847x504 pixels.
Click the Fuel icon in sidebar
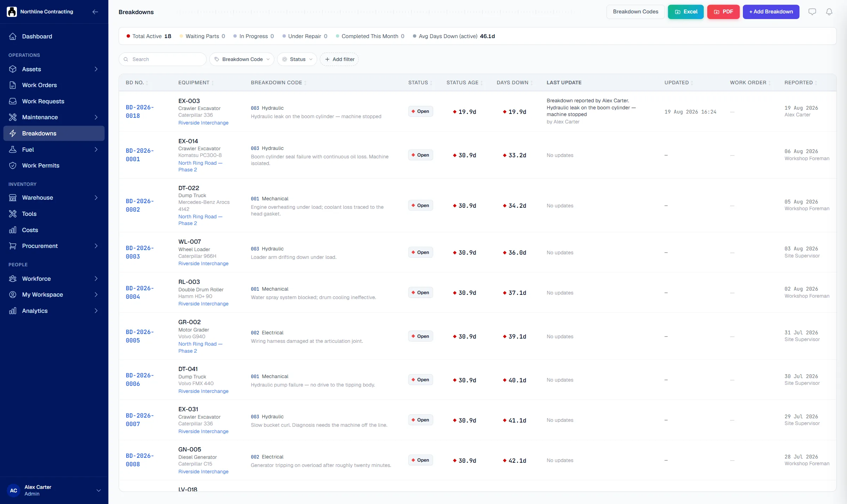(x=13, y=150)
